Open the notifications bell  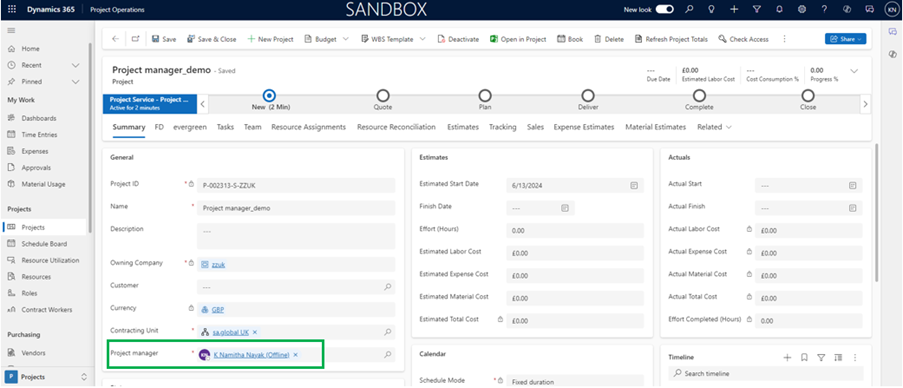pos(779,9)
